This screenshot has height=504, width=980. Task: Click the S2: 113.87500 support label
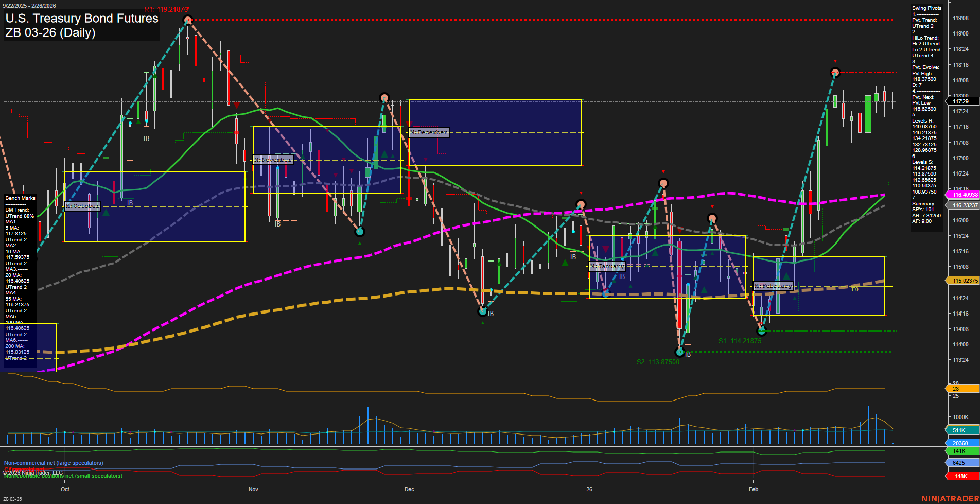click(658, 362)
